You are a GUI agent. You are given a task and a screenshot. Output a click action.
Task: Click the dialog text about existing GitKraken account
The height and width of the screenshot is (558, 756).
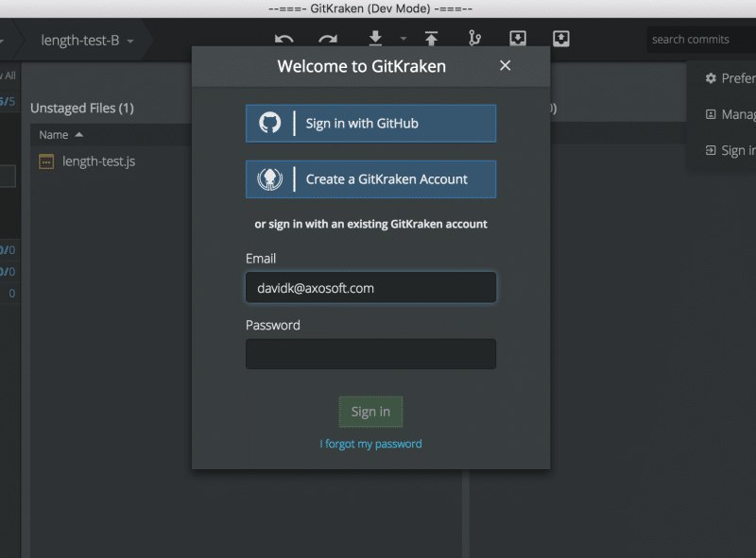(x=370, y=224)
